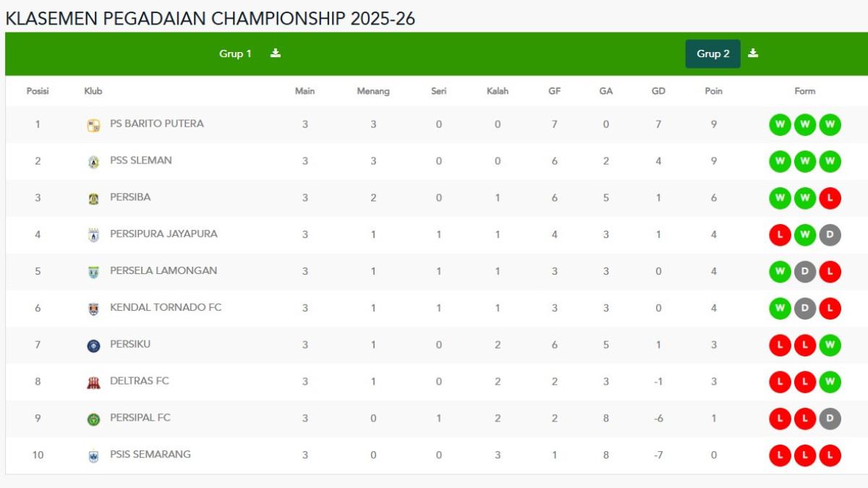The image size is (868, 488).
Task: Click the Poin column header
Action: pyautogui.click(x=714, y=91)
